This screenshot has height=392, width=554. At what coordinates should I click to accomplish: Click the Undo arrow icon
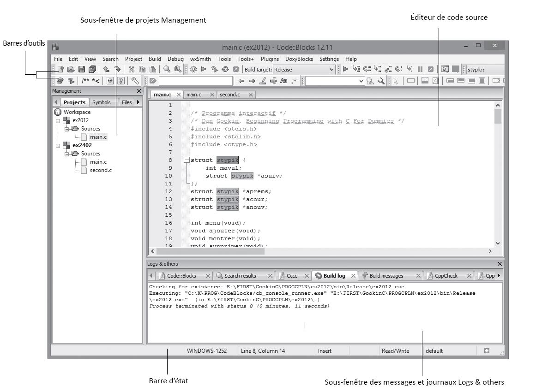[106, 70]
